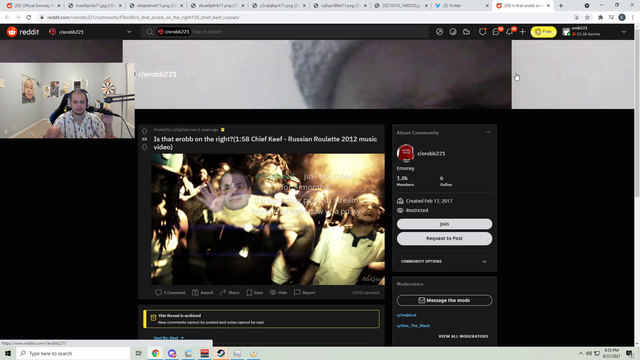Open moderator u/Alex_The_Black profile link
Image resolution: width=640 pixels, height=360 pixels.
pos(413,326)
